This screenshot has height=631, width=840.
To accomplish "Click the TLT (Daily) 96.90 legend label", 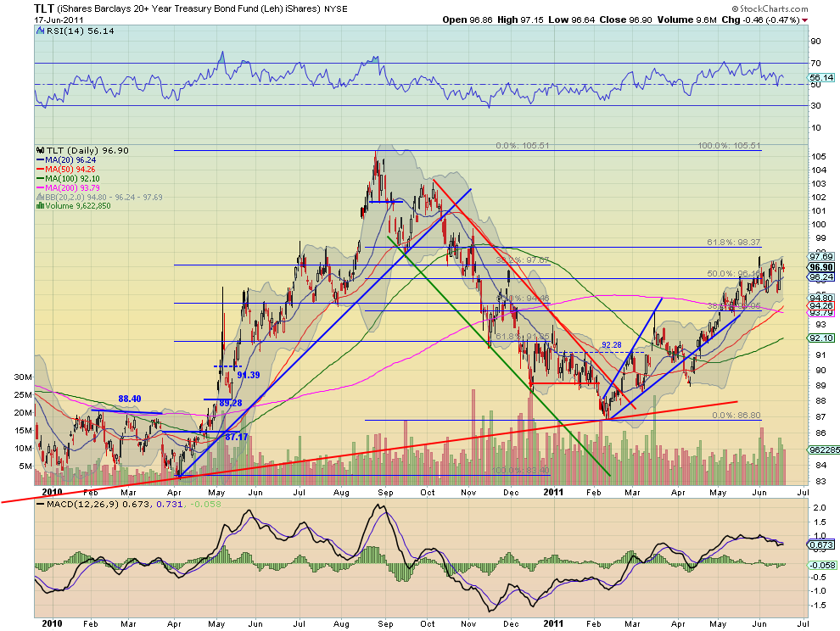I will [87, 150].
